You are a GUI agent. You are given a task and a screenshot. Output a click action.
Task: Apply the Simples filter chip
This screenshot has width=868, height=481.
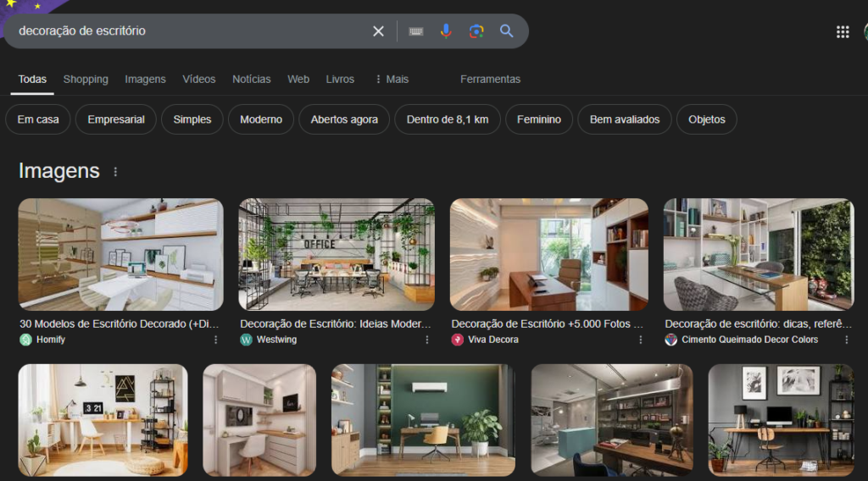pyautogui.click(x=192, y=119)
